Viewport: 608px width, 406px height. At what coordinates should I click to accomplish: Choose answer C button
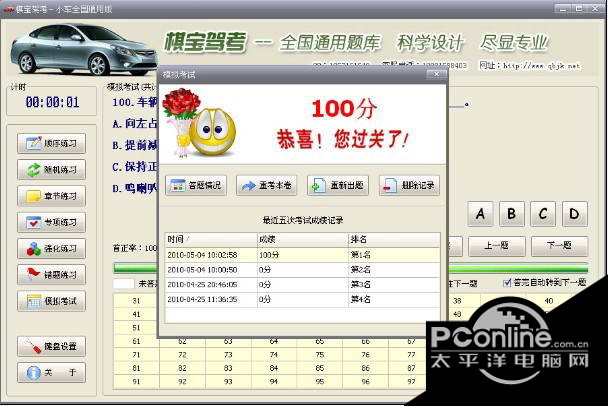click(543, 214)
